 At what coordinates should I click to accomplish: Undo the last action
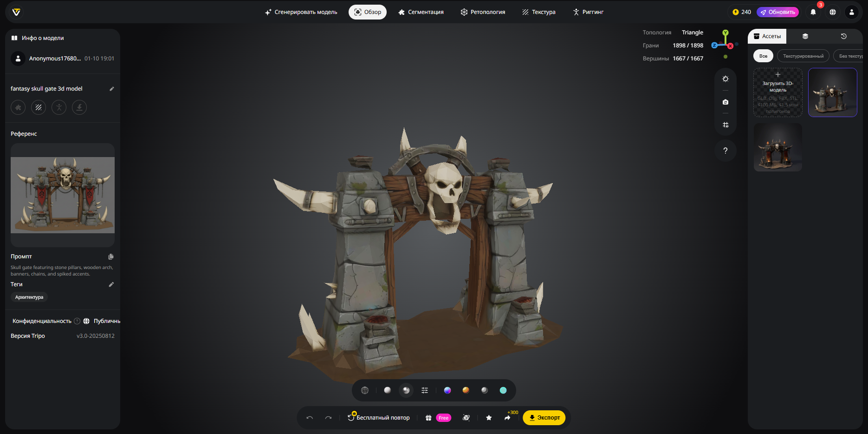point(310,418)
